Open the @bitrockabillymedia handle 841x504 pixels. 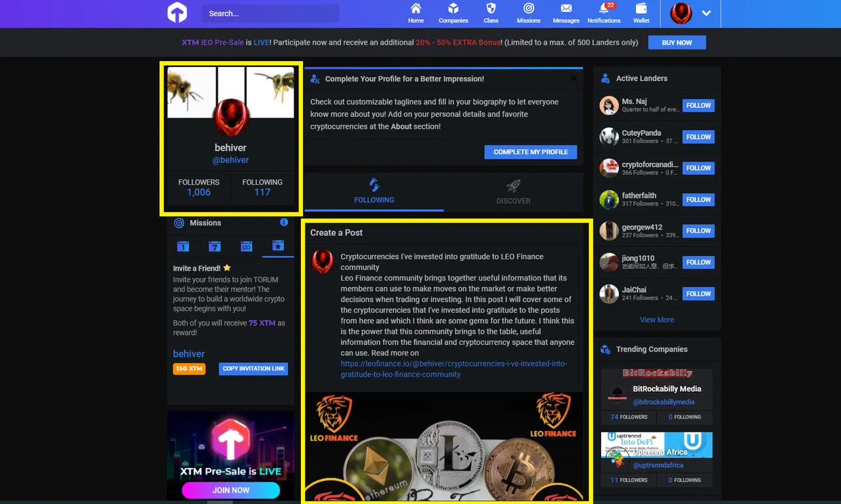[664, 402]
